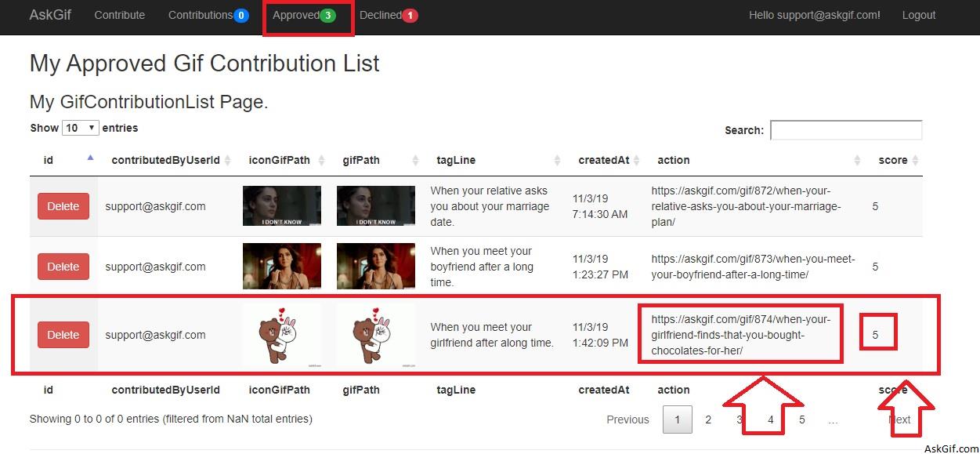Sort by score column header
The height and width of the screenshot is (454, 980).
pyautogui.click(x=894, y=160)
